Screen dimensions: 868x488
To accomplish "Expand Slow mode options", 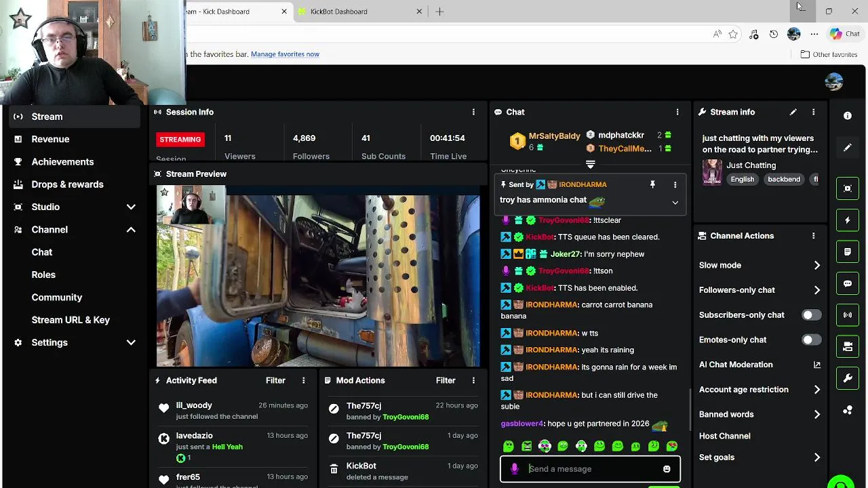I will point(816,265).
